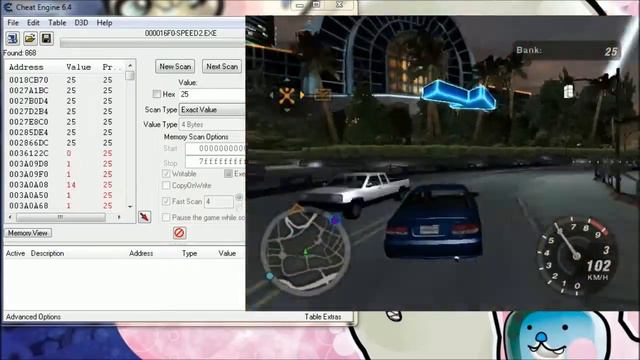Select address 0027B0D4 row
Image resolution: width=640 pixels, height=360 pixels.
pyautogui.click(x=65, y=101)
